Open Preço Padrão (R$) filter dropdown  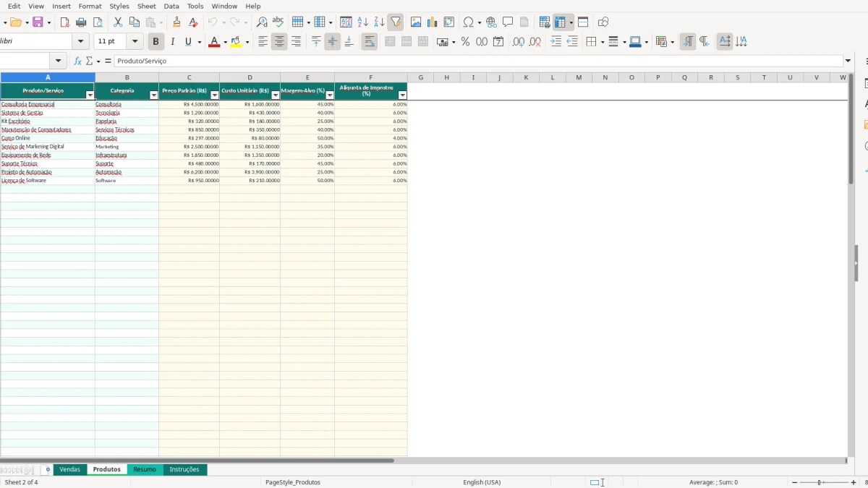pos(214,95)
